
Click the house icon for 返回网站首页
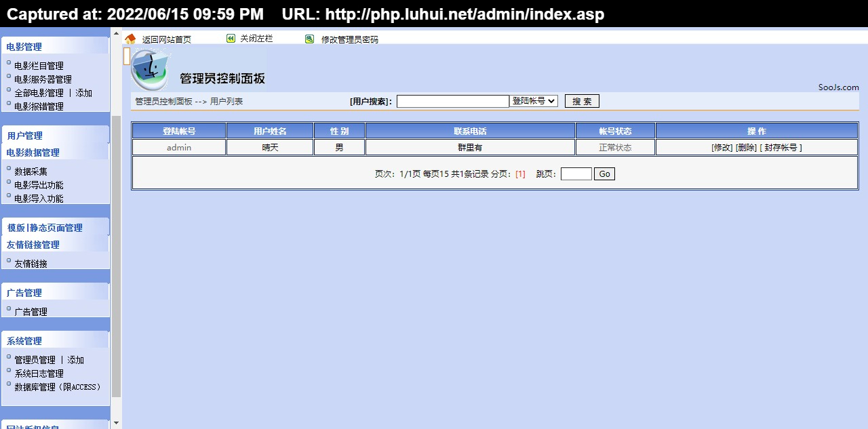click(130, 39)
